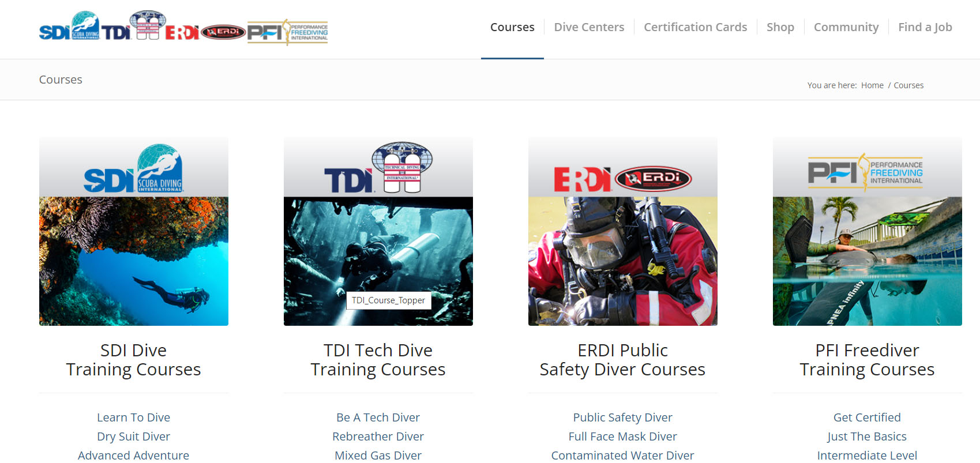Click the SDI Scuba Diving International card logo
The image size is (980, 463).
(133, 168)
